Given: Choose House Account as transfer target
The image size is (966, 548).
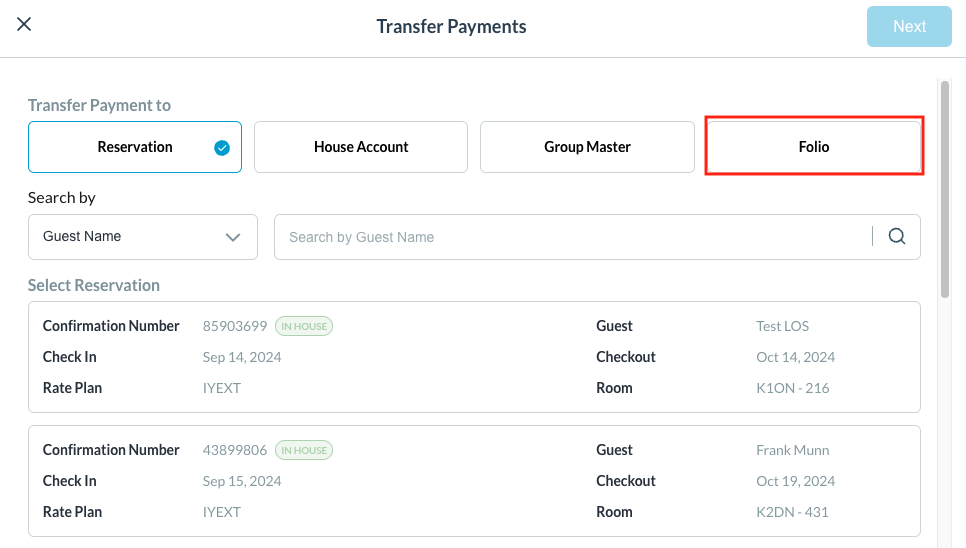Looking at the screenshot, I should click(x=361, y=147).
